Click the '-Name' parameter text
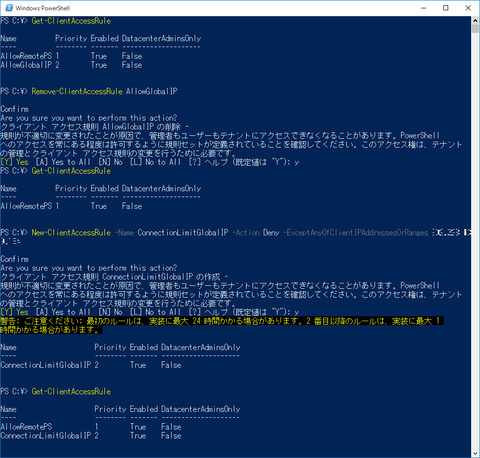This screenshot has width=480, height=458. (x=125, y=233)
